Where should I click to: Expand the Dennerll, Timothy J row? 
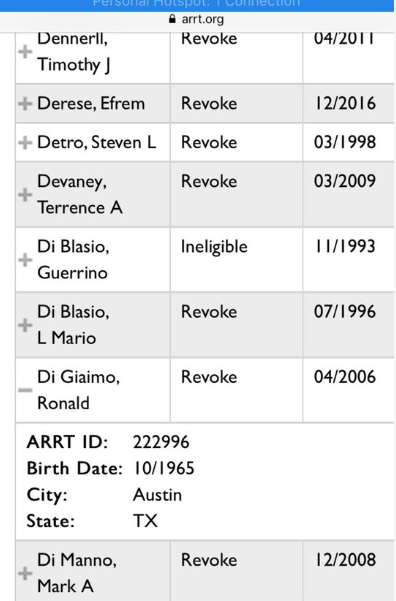click(25, 51)
